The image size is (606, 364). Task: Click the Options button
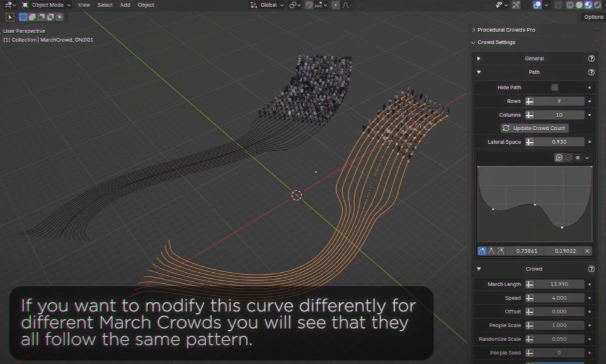pyautogui.click(x=593, y=18)
